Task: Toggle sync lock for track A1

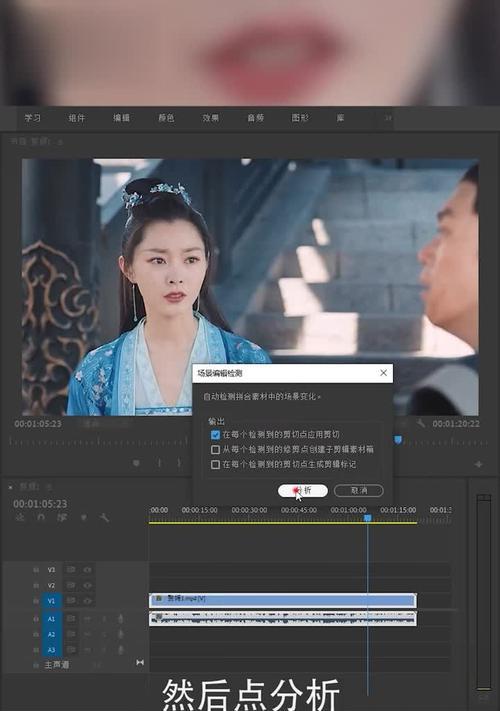Action: point(71,618)
